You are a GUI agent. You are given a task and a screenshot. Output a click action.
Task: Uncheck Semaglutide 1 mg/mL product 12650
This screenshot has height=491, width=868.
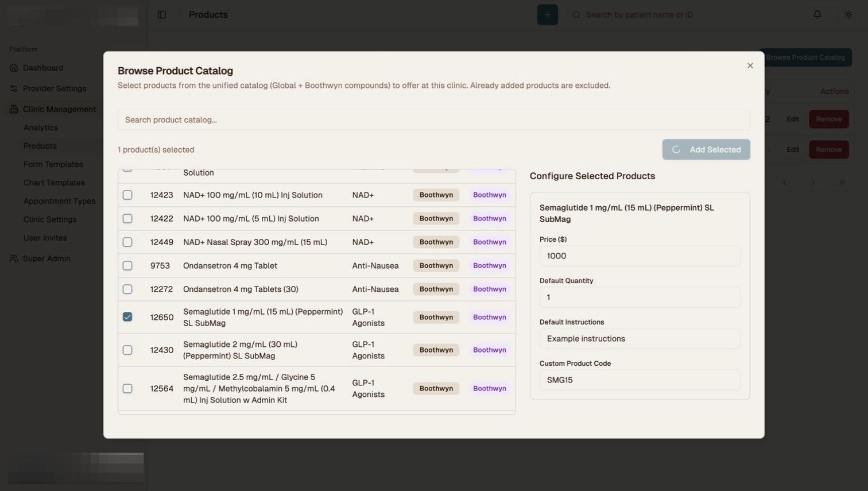(127, 317)
